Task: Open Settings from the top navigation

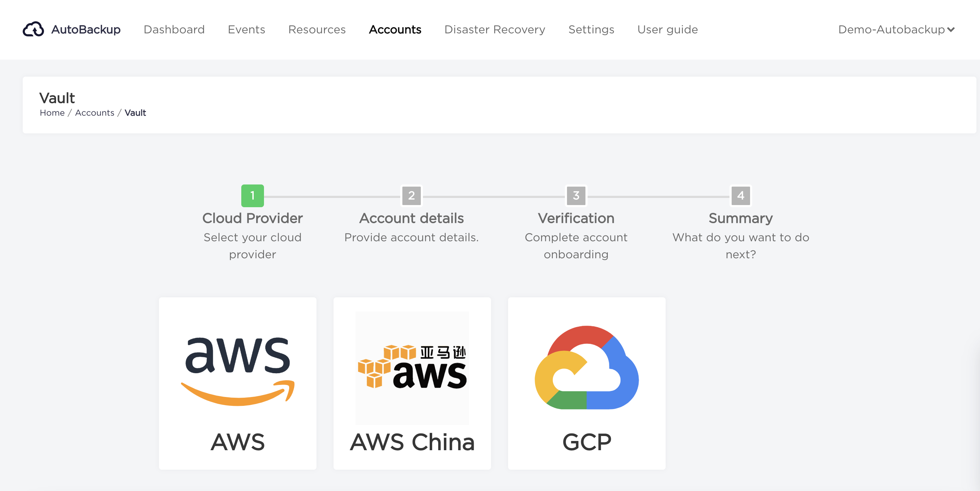Action: 591,29
